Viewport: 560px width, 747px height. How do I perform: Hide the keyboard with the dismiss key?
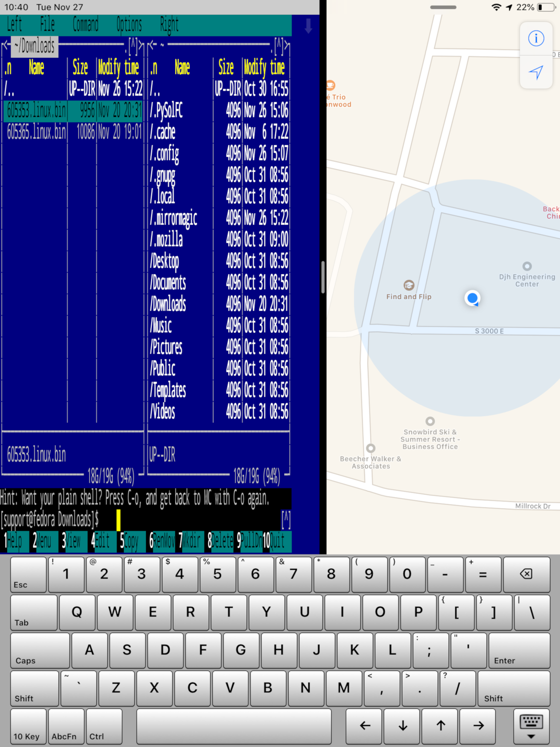pyautogui.click(x=531, y=726)
